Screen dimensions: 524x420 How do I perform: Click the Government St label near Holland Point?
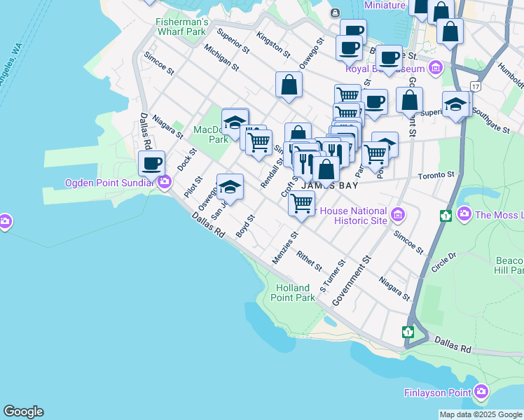352,281
